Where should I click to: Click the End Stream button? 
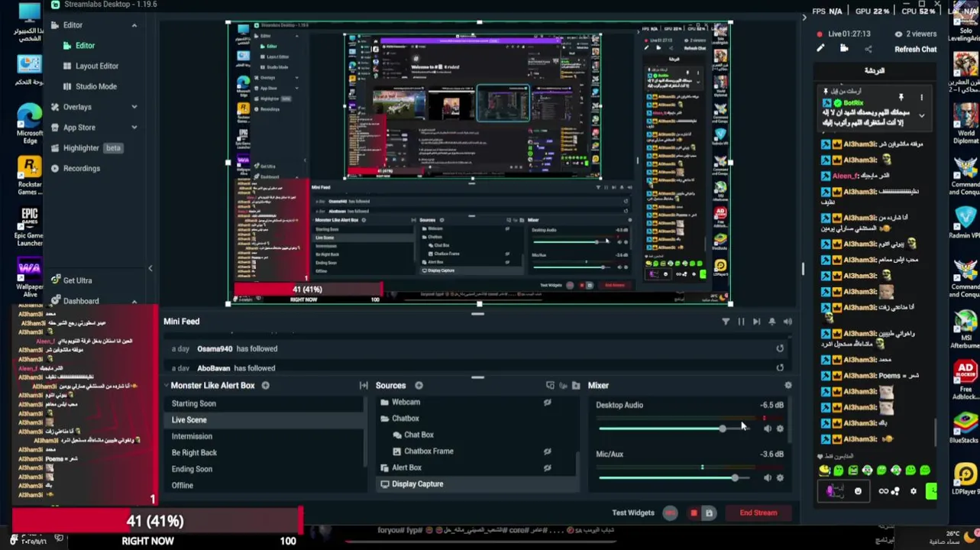click(758, 513)
